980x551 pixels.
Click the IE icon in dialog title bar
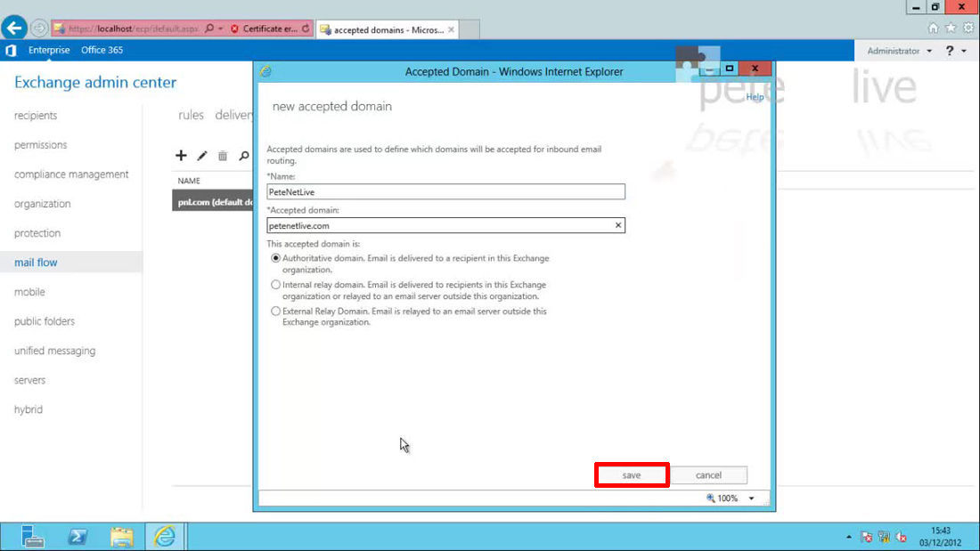coord(265,71)
